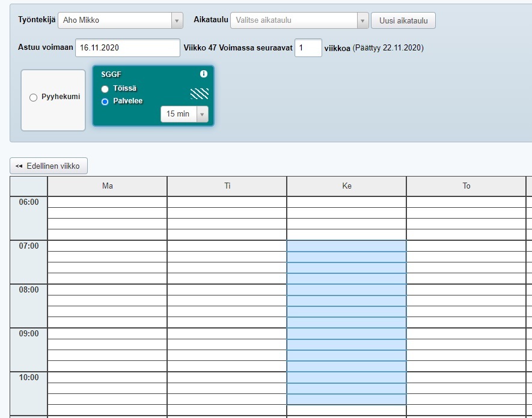Click the Astuu voimaan date field
Image resolution: width=532 pixels, height=418 pixels.
tap(127, 48)
